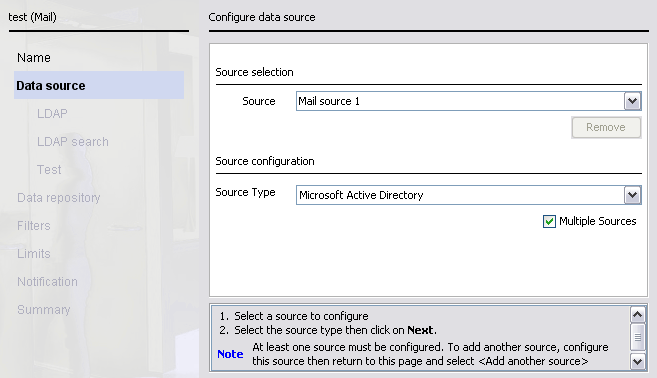Image resolution: width=657 pixels, height=378 pixels.
Task: Uncheck the Multiple Sources checkbox
Action: 549,221
